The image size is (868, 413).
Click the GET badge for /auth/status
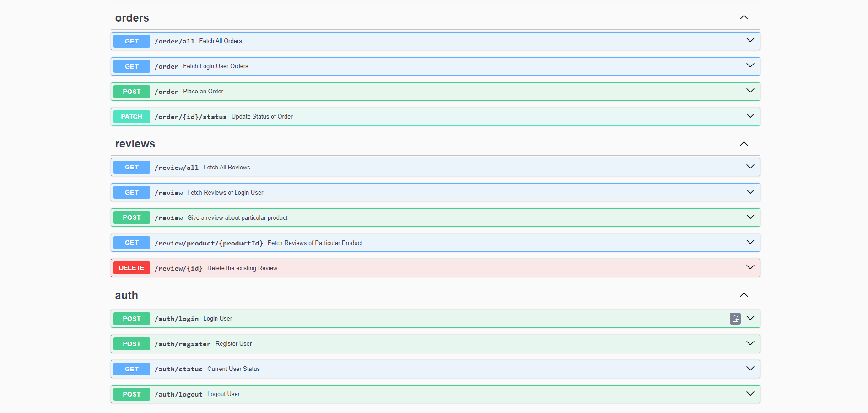click(132, 369)
